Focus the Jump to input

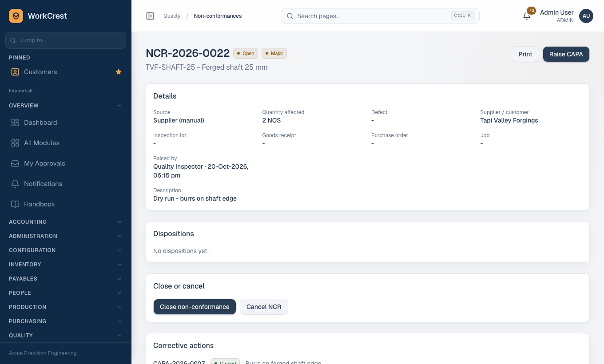[x=66, y=40]
